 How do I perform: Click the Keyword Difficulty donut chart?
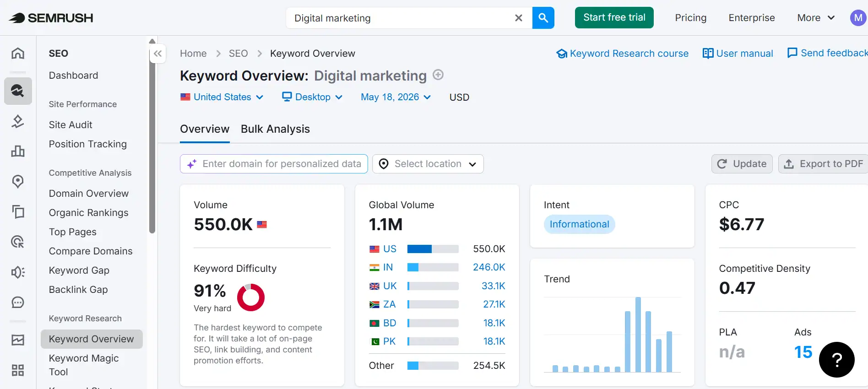[251, 297]
